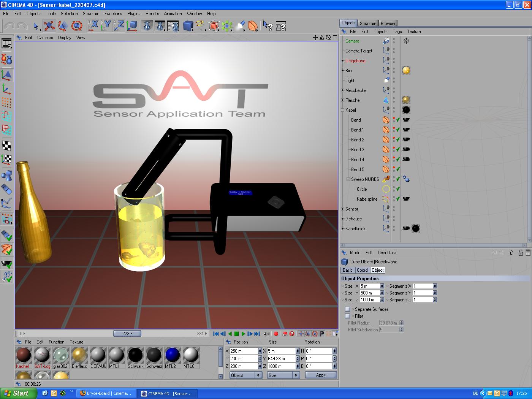Click the Render Active View icon
This screenshot has height=399, width=532.
[147, 26]
